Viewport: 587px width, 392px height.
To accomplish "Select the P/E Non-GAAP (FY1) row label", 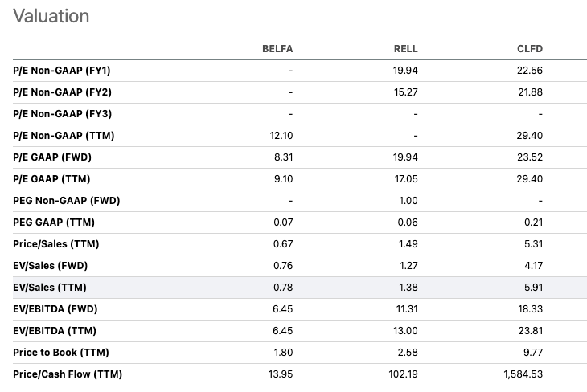I will [62, 71].
